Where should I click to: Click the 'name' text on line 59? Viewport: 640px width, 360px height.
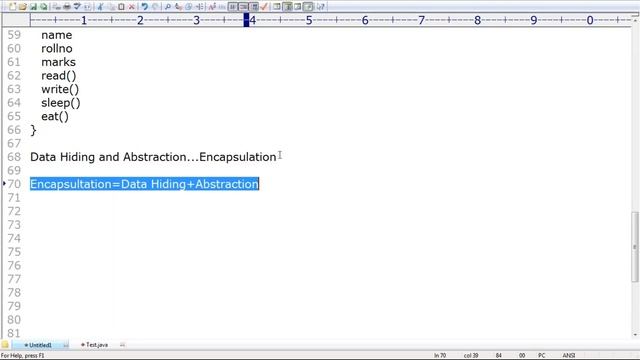click(57, 35)
